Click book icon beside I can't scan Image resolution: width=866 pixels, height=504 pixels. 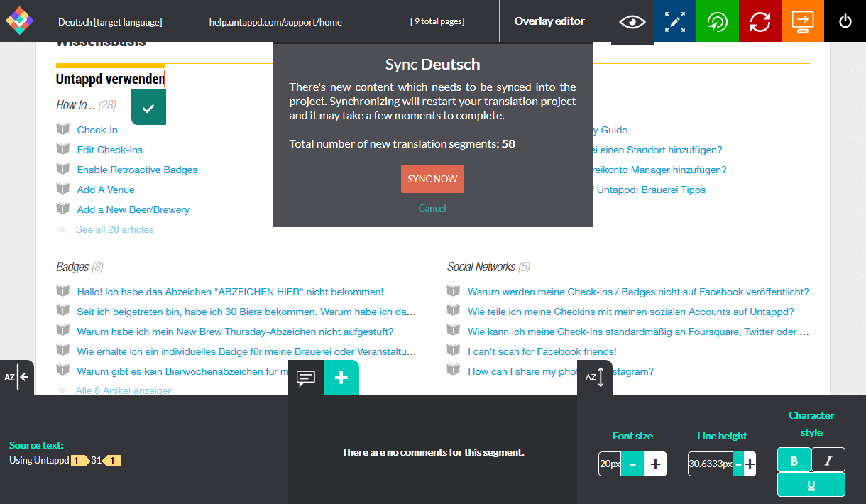(x=454, y=351)
